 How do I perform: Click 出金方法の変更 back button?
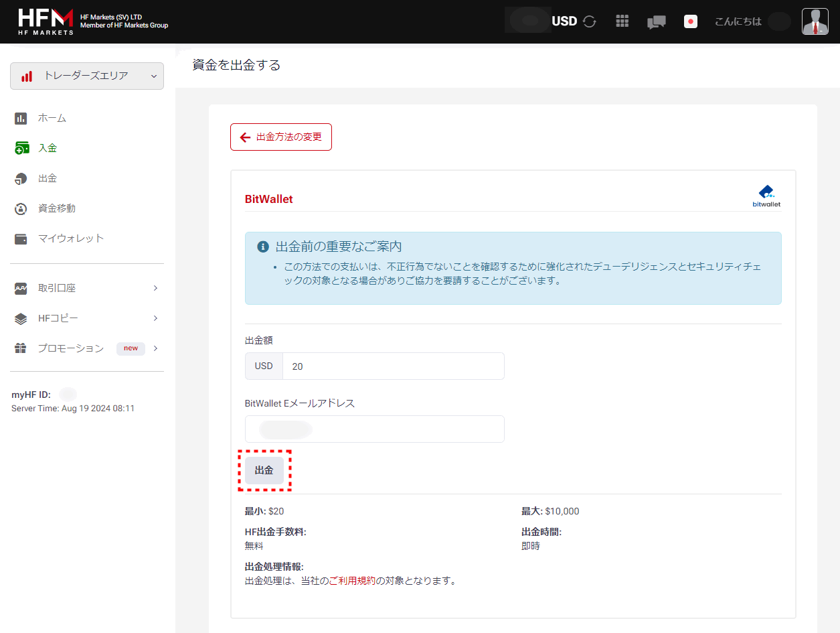[x=281, y=137]
